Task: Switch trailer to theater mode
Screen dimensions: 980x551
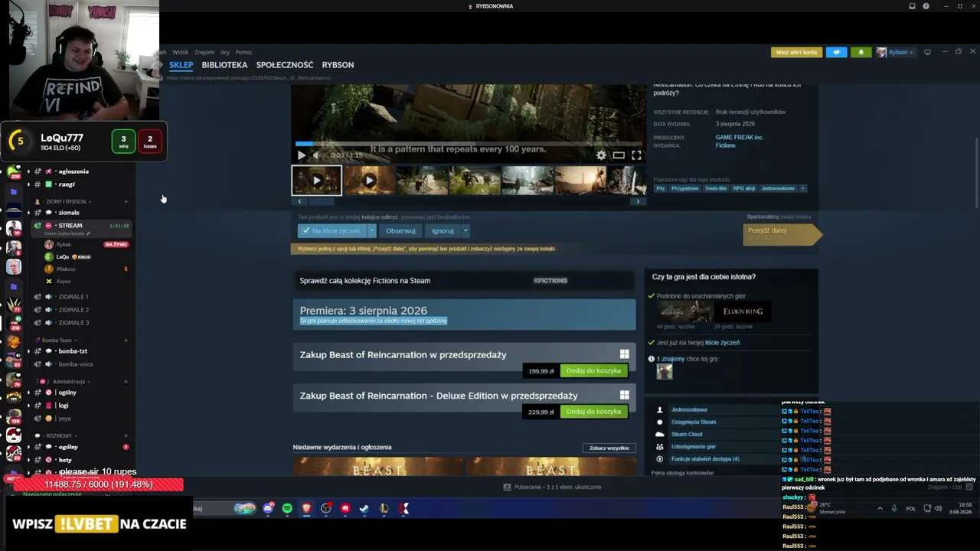Action: 619,155
